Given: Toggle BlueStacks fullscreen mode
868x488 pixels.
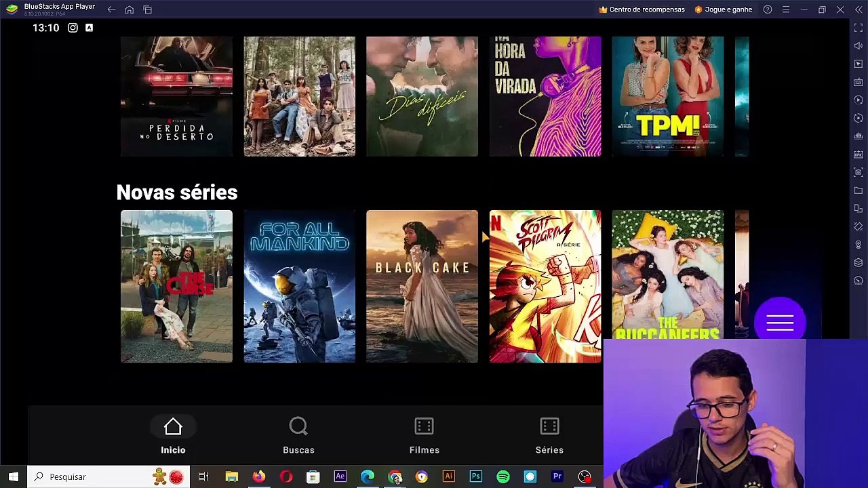Looking at the screenshot, I should coord(859,28).
